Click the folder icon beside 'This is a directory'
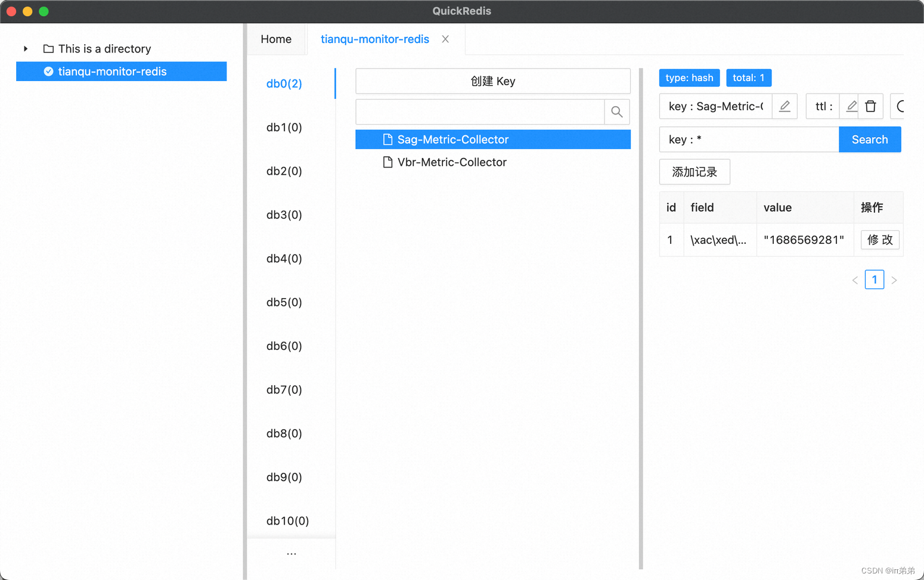This screenshot has height=580, width=924. 48,49
